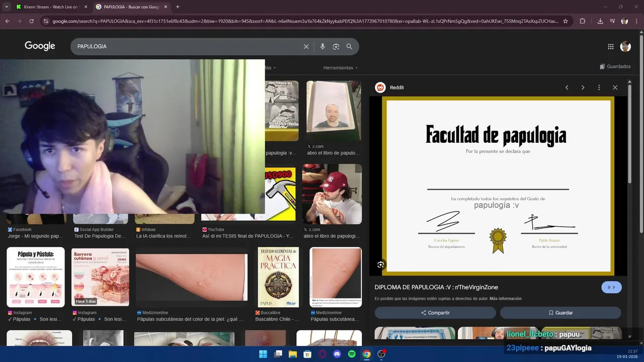Show previous image in Reddit panel
Screen dimensions: 644x362
(567, 87)
